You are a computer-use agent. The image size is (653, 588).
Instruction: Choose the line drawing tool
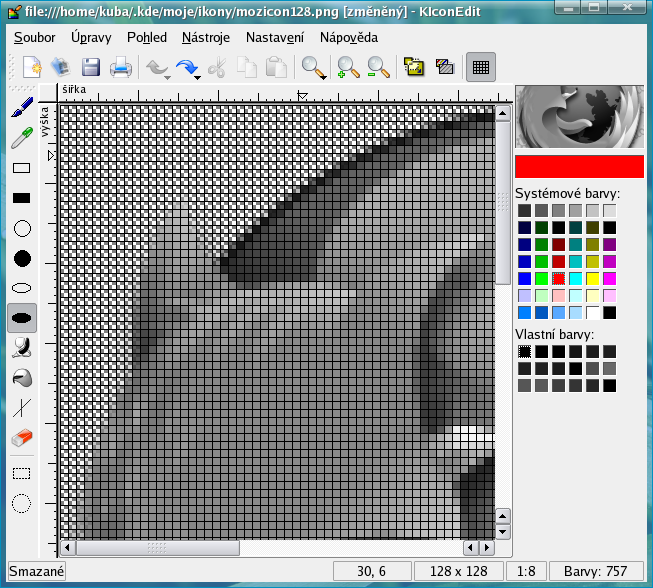(21, 408)
